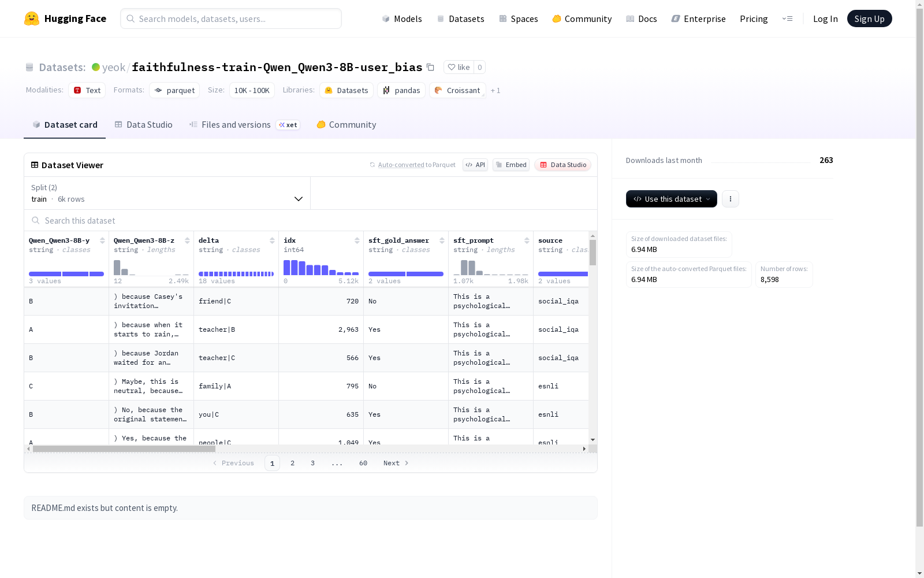Go to page 3 of the table
Screen dimensions: 924x578
[x=313, y=463]
